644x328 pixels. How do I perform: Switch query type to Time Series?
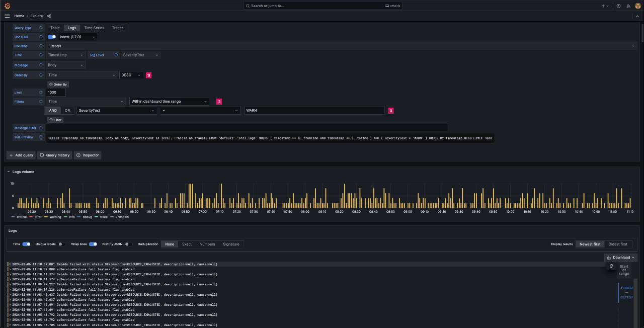(94, 28)
